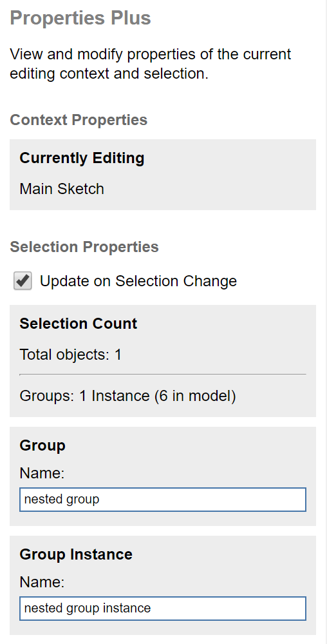Viewport: 327px width, 644px height.
Task: Click the Currently Editing label
Action: (x=82, y=158)
